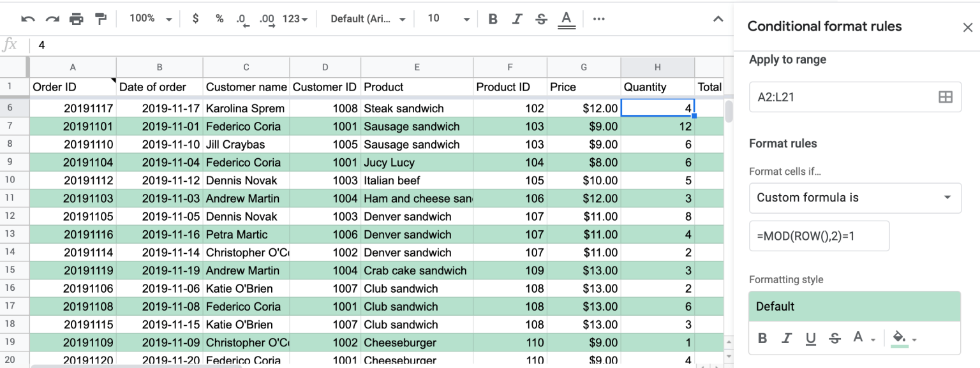Close the Conditional format rules panel

[967, 27]
